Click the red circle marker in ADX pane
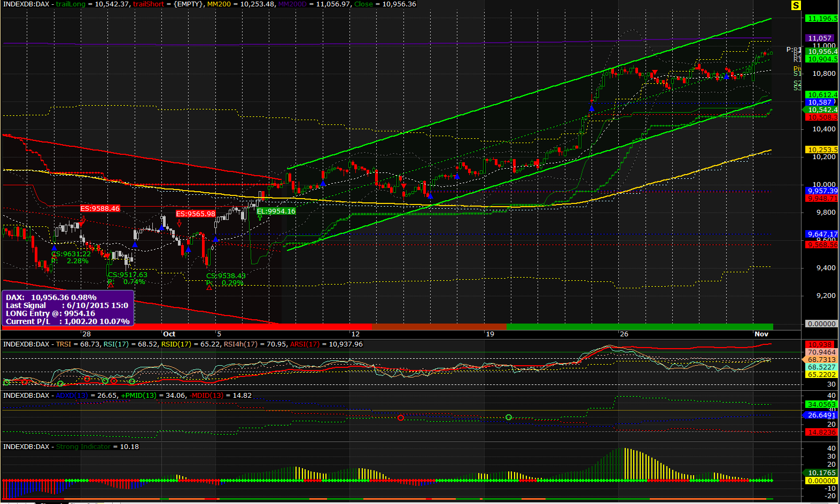 (x=401, y=418)
